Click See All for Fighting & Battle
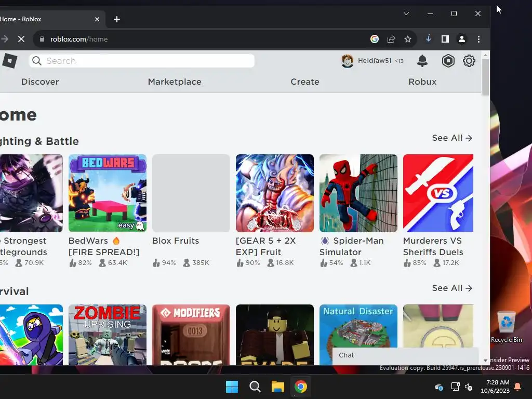This screenshot has width=532, height=399. 452,138
